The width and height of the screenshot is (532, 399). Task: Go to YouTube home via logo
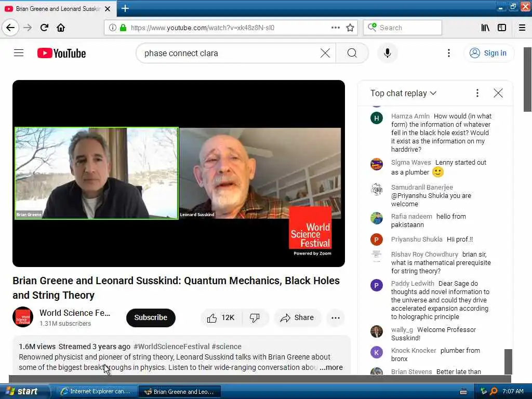pyautogui.click(x=61, y=54)
